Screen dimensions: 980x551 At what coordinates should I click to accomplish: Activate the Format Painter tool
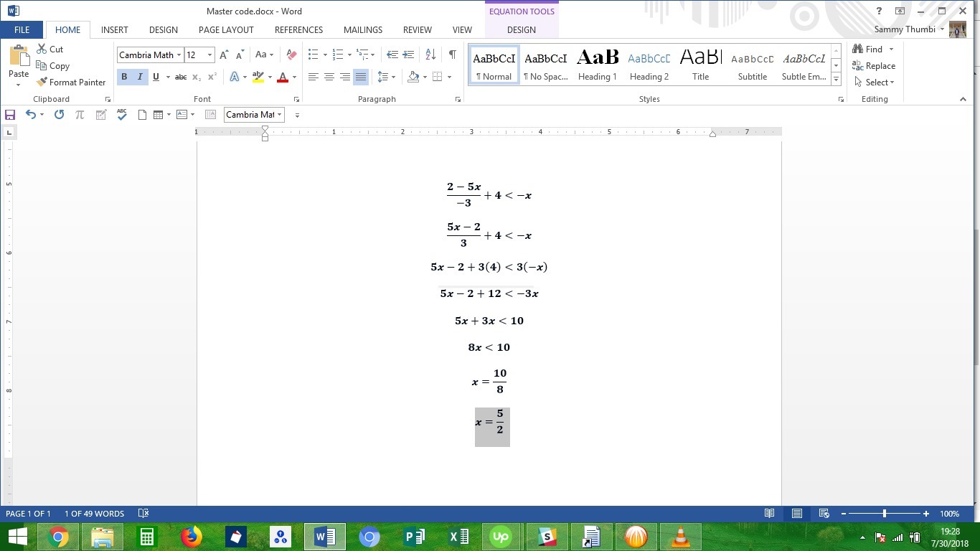70,83
